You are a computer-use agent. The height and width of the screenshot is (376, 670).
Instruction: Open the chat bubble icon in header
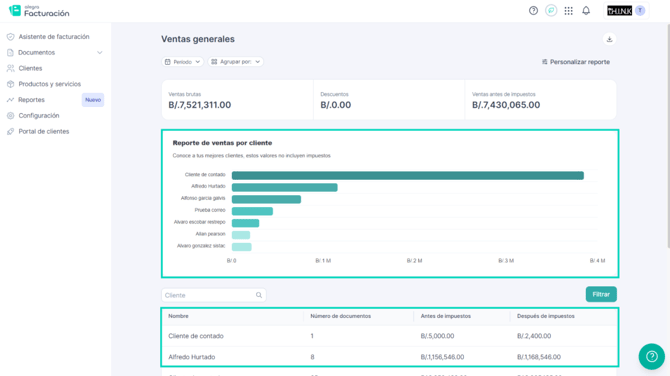coord(551,11)
